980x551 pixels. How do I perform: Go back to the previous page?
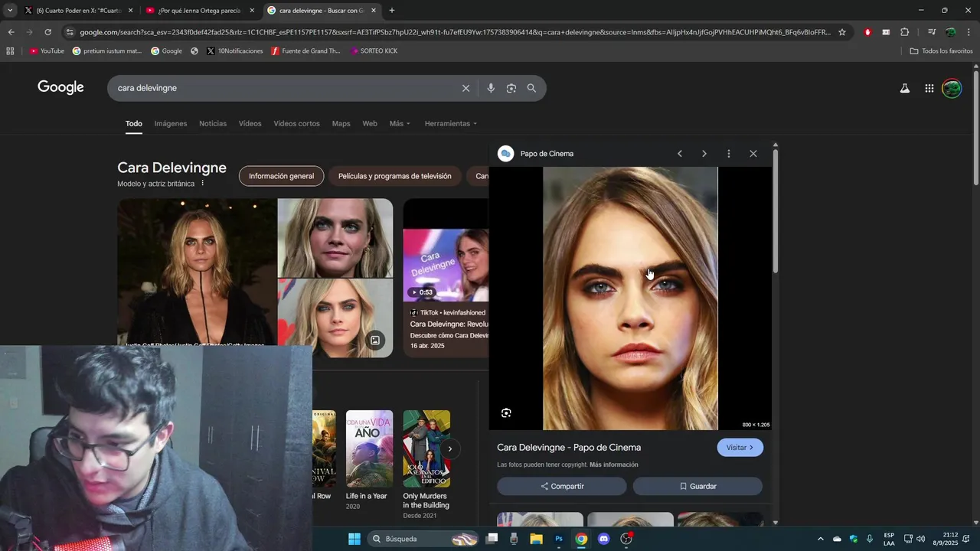point(11,32)
